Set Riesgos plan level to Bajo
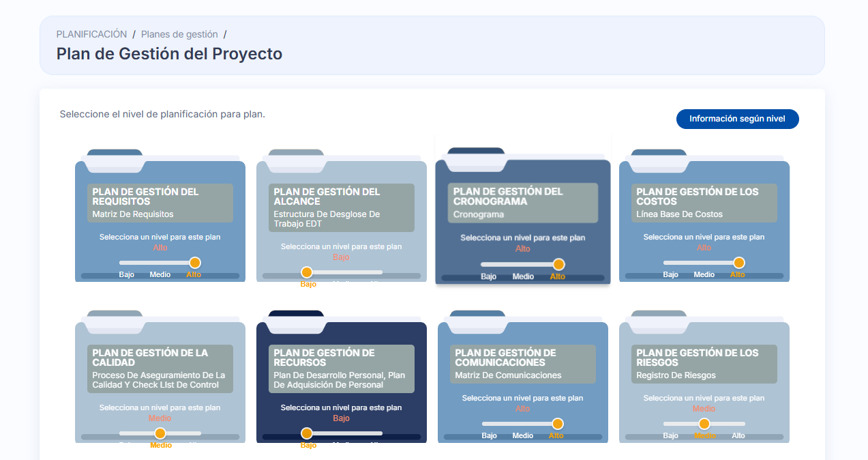The image size is (868, 460). click(670, 435)
